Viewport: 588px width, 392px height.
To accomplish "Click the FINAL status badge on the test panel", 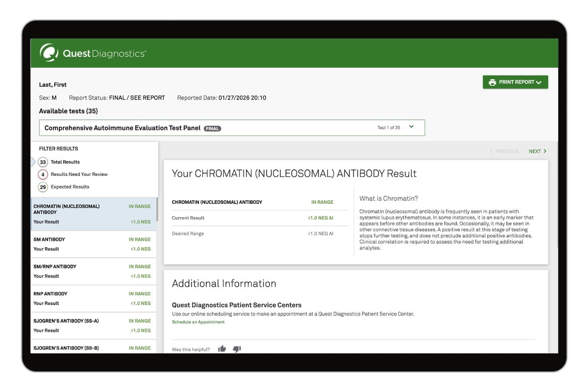I will tap(212, 128).
